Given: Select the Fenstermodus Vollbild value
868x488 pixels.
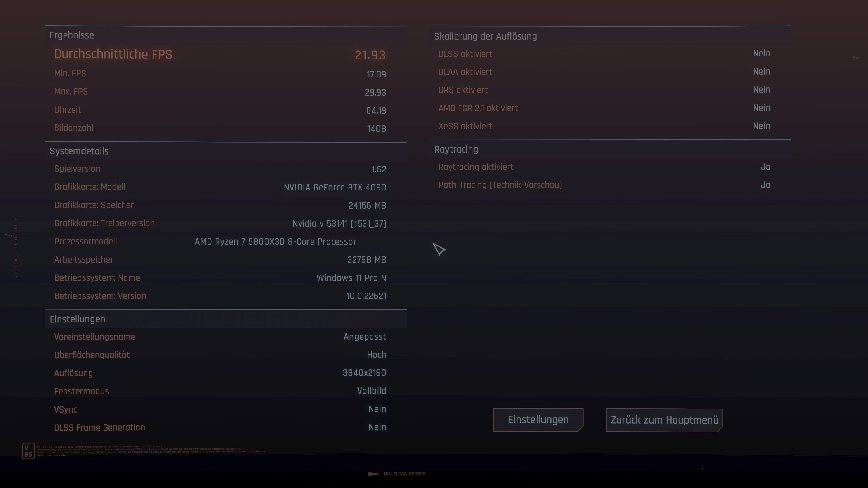Looking at the screenshot, I should click(371, 391).
